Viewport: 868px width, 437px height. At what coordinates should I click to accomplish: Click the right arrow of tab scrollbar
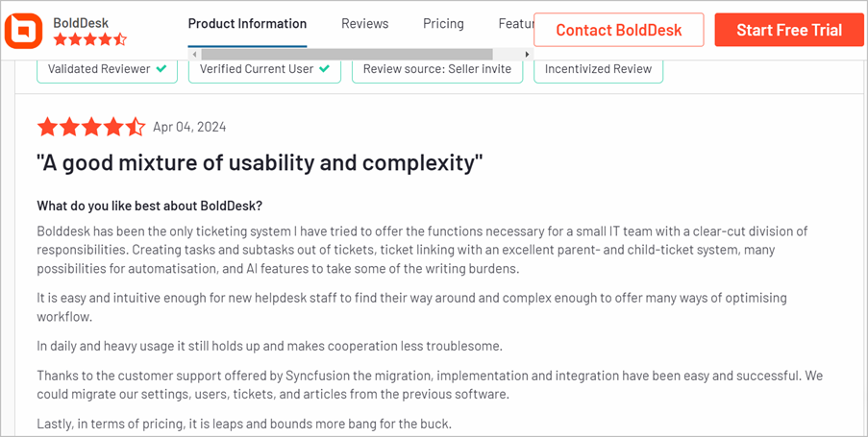(x=528, y=54)
